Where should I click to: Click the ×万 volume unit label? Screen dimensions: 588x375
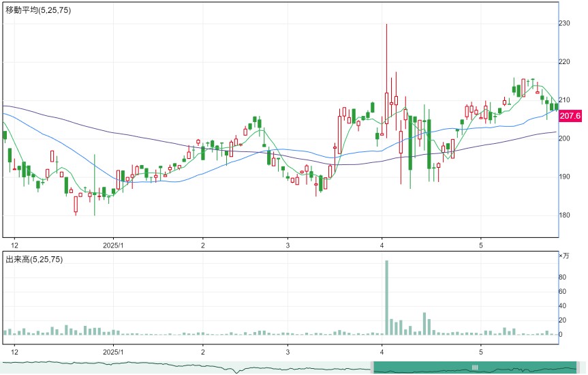click(564, 256)
